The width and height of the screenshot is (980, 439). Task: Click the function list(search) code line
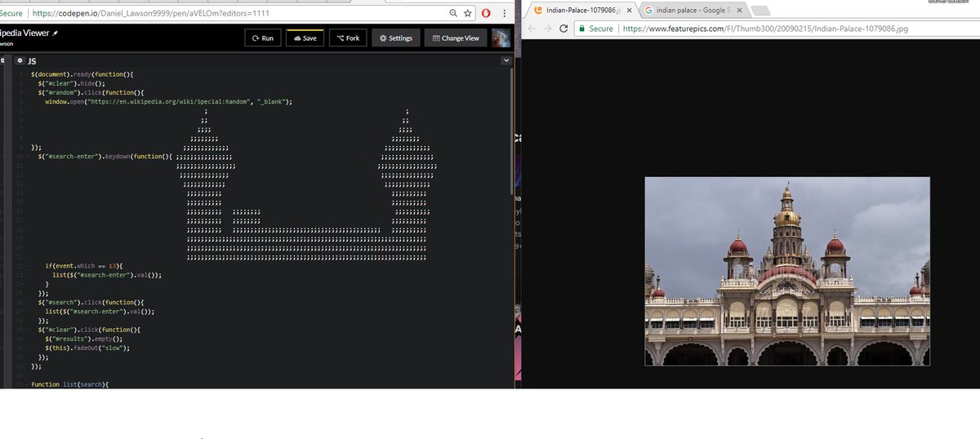69,384
